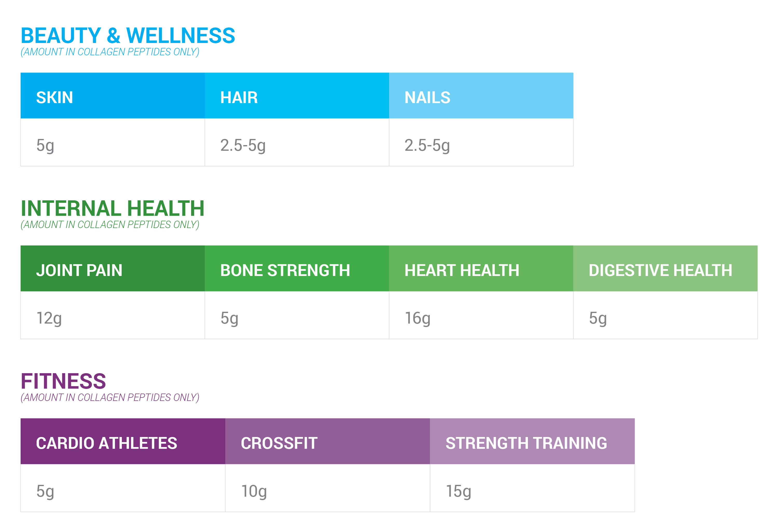Image resolution: width=778 pixels, height=532 pixels.
Task: Select the 2.5-5g value under Hair
Action: (x=243, y=146)
